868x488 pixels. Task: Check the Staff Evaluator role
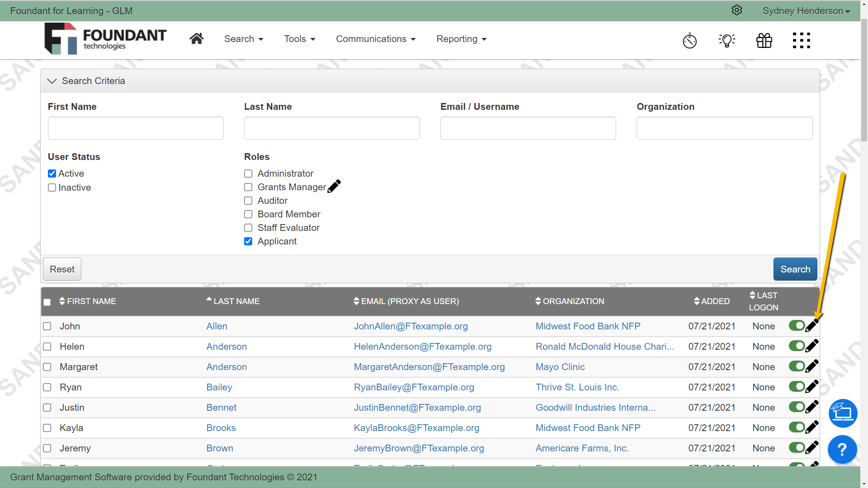248,228
